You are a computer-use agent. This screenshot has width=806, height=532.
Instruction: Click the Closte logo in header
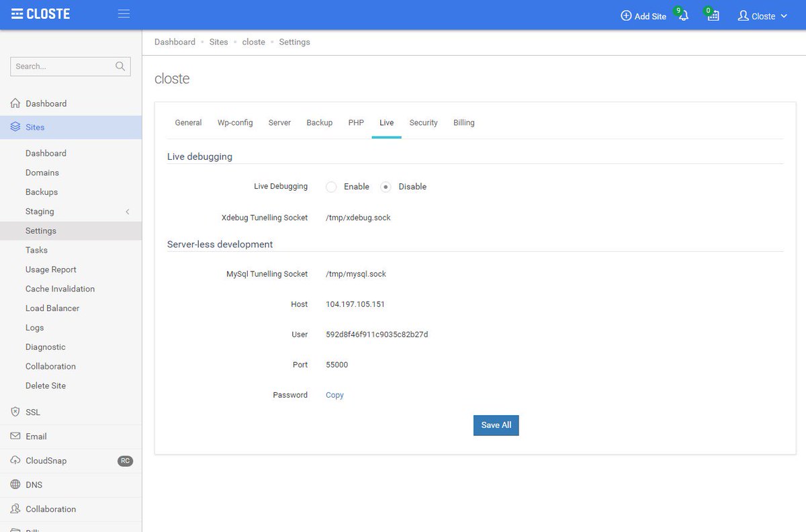coord(40,14)
